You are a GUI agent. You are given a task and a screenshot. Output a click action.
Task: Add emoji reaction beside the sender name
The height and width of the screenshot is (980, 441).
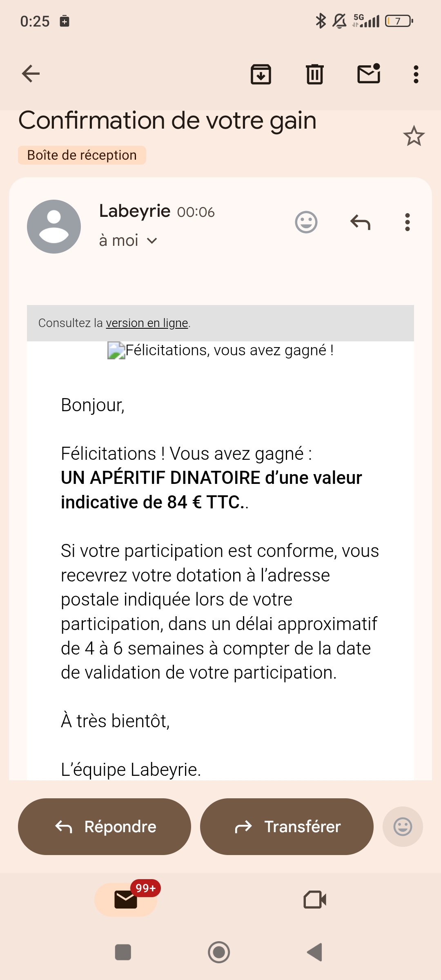coord(306,223)
